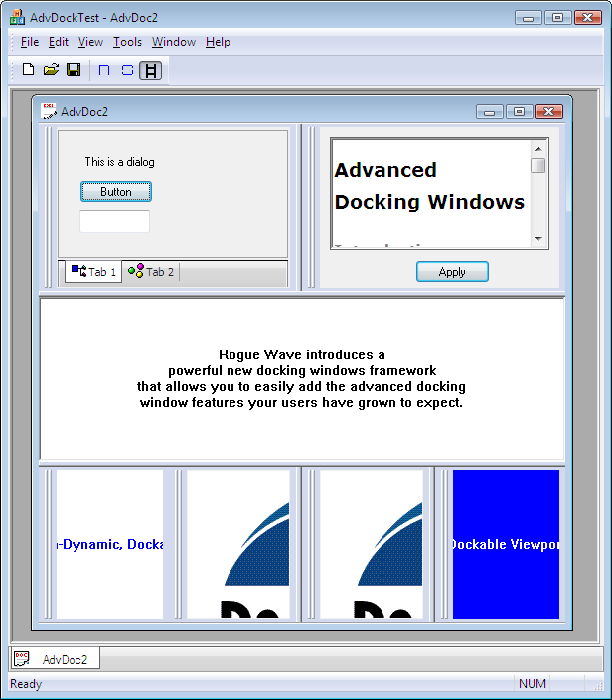Click the Apply button
The image size is (612, 700).
point(452,272)
